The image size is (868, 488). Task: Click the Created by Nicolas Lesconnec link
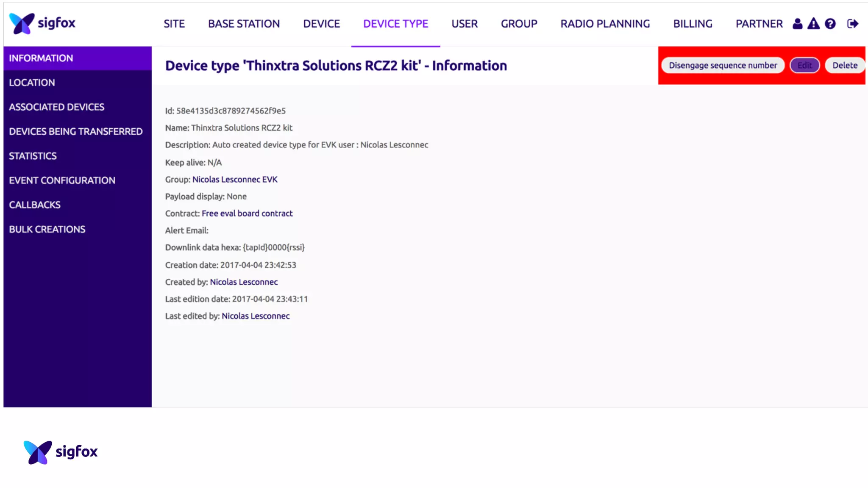244,282
